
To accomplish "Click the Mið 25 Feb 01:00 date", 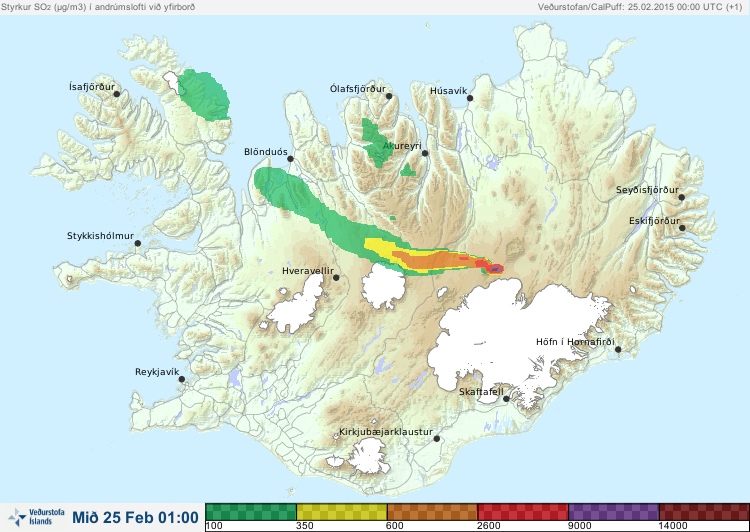I will 135,517.
